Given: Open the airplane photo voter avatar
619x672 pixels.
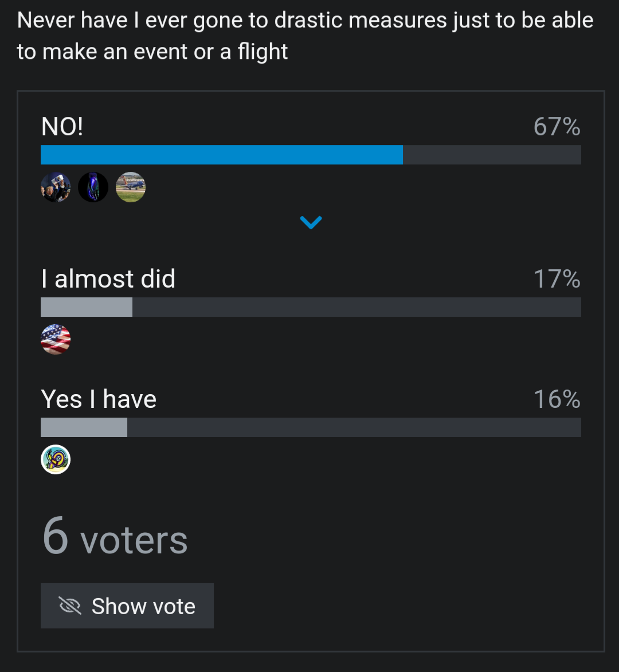Looking at the screenshot, I should tap(131, 187).
